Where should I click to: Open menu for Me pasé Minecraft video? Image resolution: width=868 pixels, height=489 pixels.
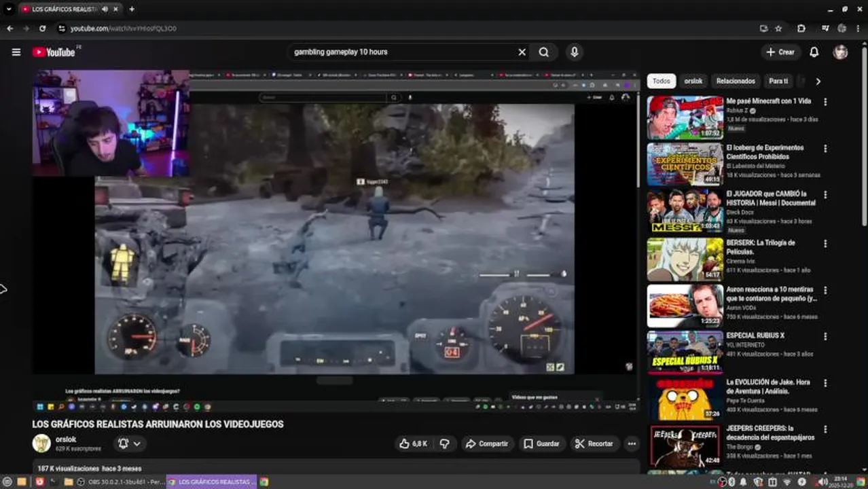[825, 102]
